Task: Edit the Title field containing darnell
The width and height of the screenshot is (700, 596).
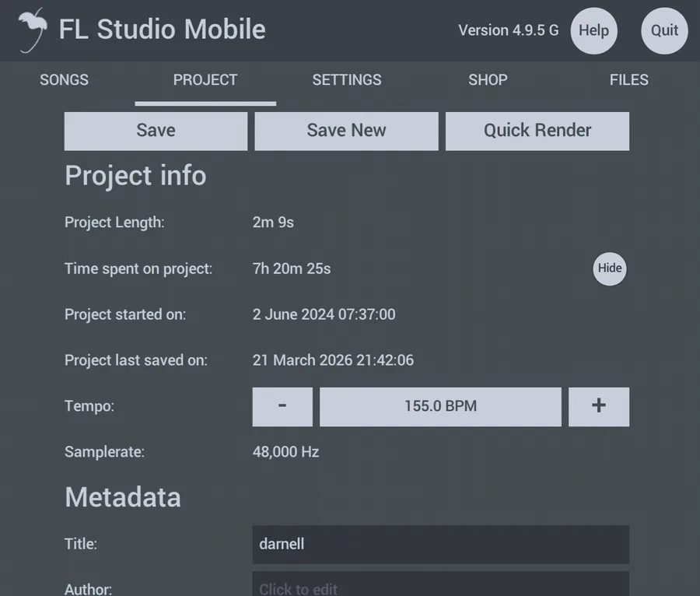Action: (x=440, y=544)
